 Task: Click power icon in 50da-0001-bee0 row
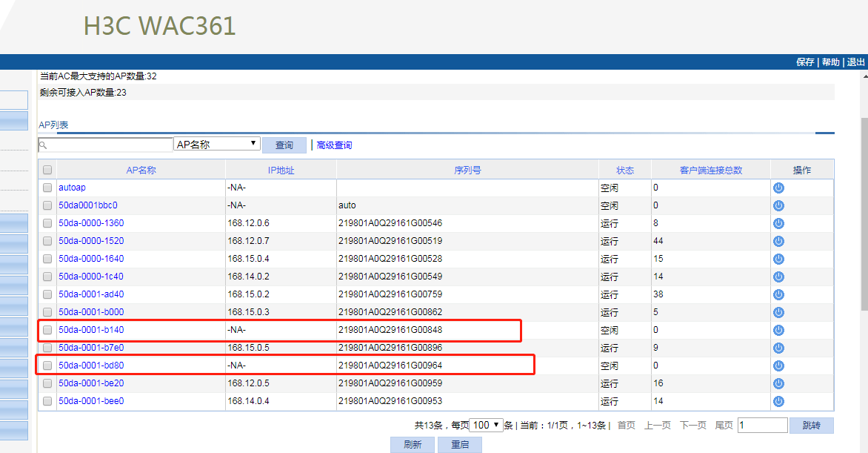pos(778,401)
